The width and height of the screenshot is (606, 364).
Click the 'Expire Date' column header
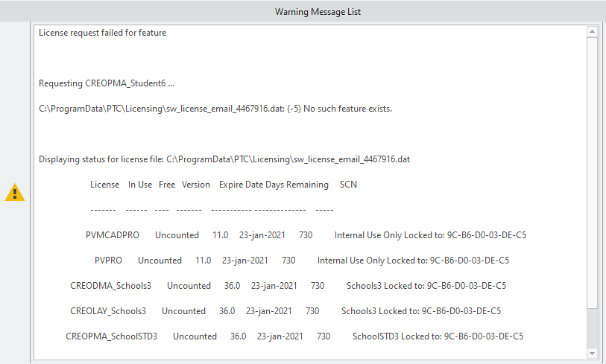[242, 185]
